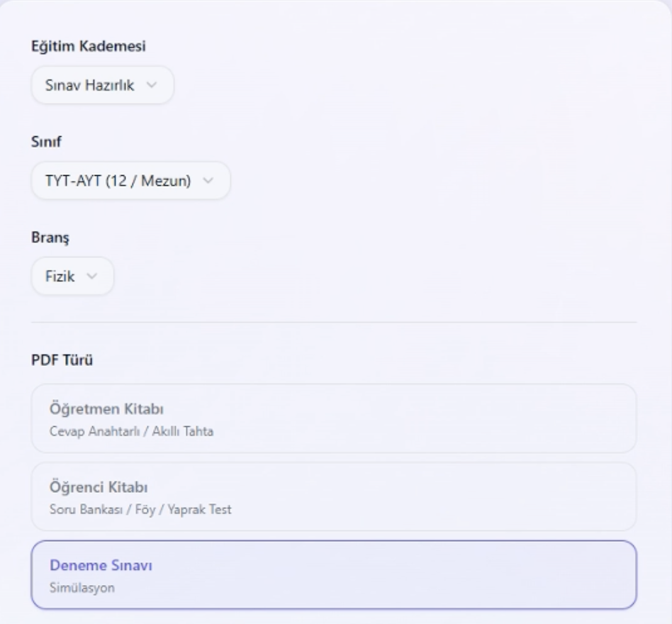Screen dimensions: 672x624
Task: Click the Öğrenci Kitabı title text
Action: tap(103, 487)
